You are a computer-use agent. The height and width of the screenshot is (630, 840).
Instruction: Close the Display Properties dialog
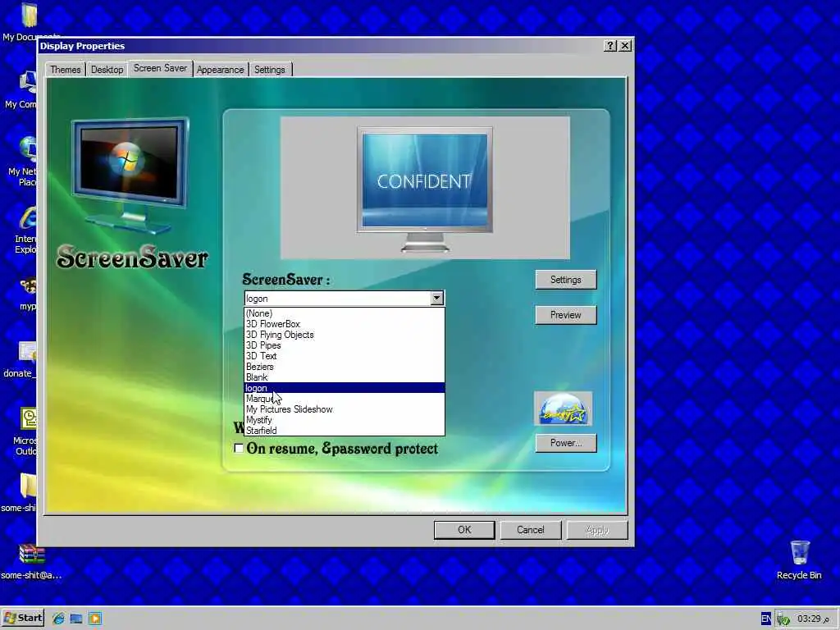coord(625,46)
